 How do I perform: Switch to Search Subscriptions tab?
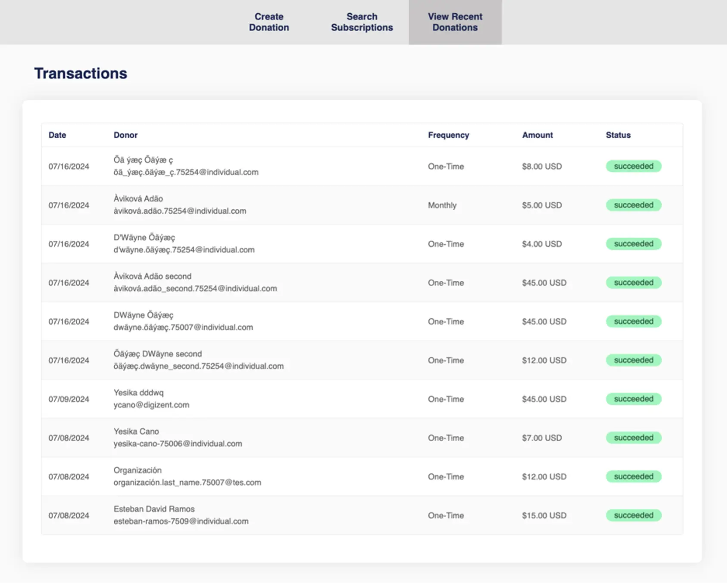[362, 22]
